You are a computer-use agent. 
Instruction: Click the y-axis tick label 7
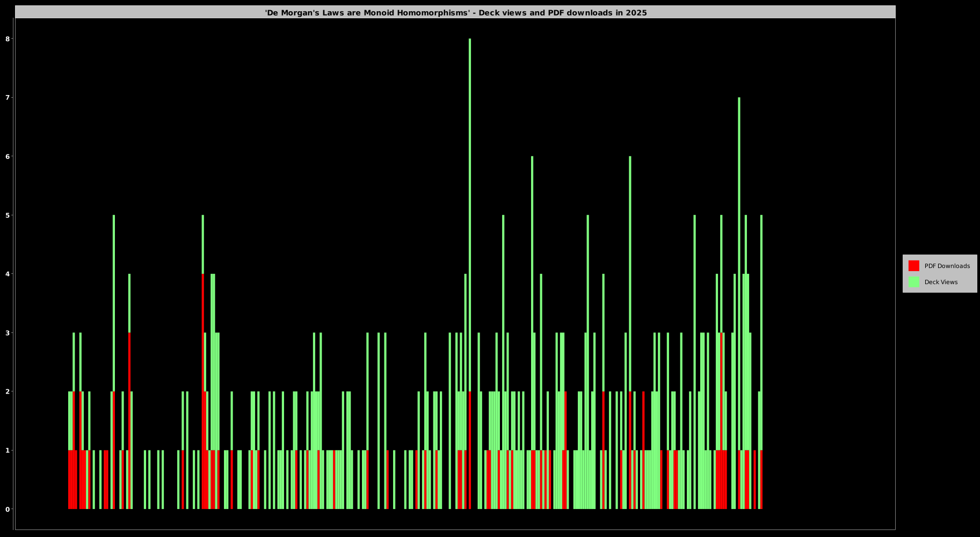[x=8, y=98]
